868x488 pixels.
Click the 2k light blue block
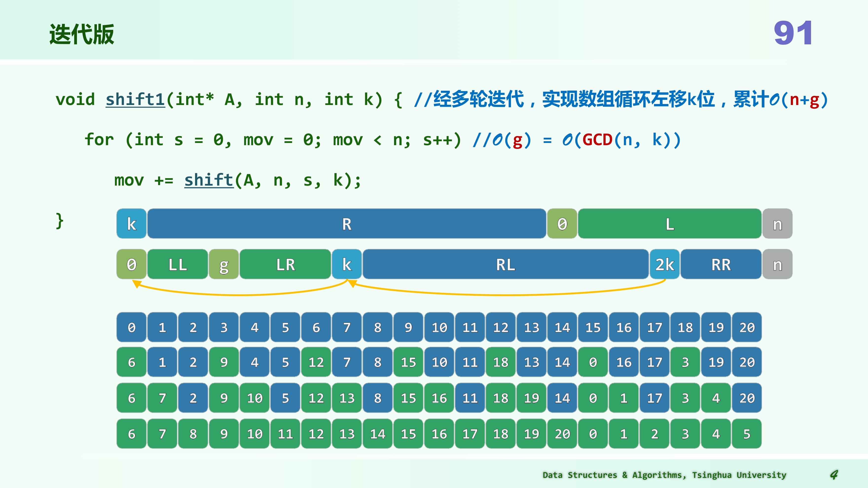665,265
